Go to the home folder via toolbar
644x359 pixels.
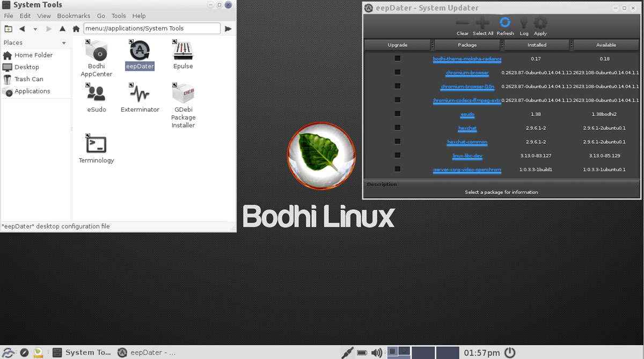tap(76, 28)
